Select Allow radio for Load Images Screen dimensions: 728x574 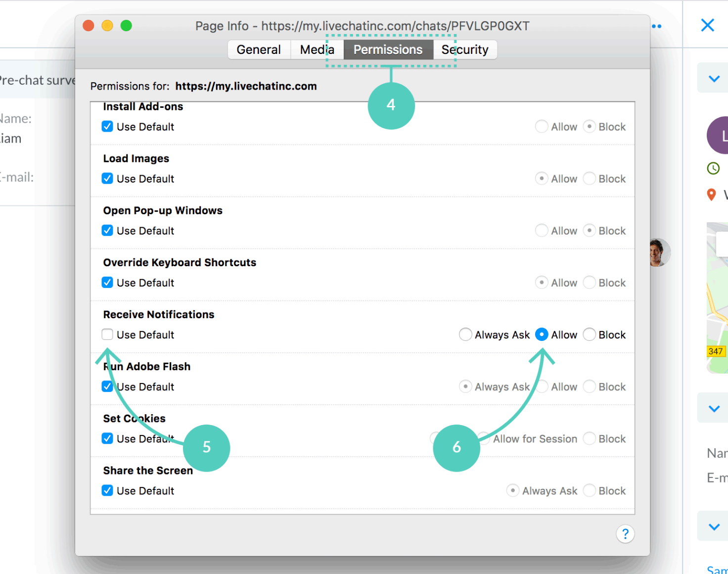[x=542, y=179]
